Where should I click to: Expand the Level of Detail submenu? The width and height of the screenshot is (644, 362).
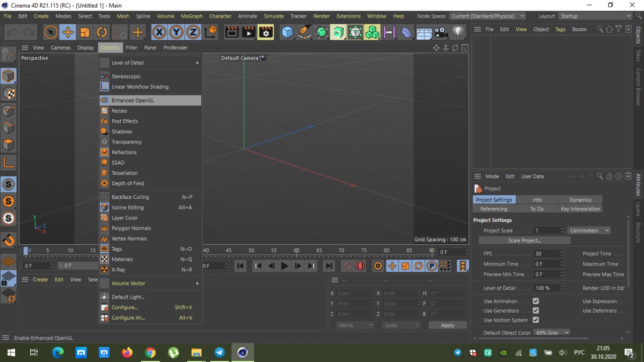coord(150,62)
